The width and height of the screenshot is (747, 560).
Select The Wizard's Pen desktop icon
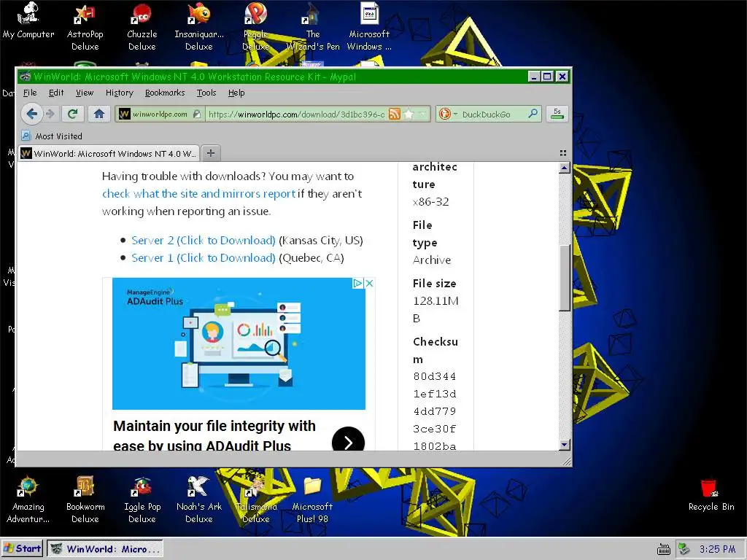tap(312, 27)
